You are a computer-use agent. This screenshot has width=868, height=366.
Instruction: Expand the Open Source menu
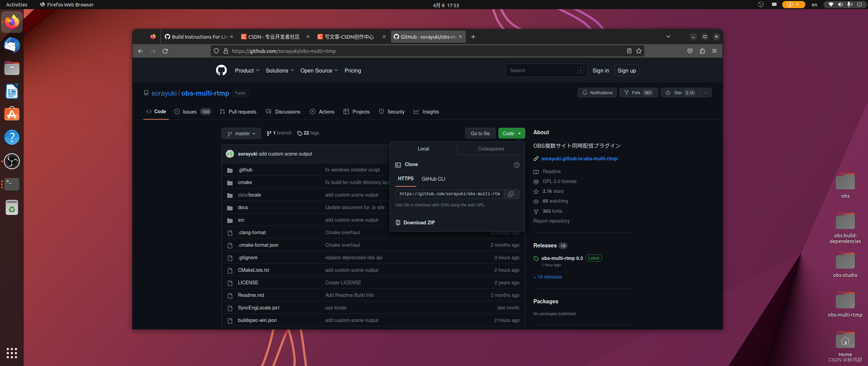coord(319,70)
